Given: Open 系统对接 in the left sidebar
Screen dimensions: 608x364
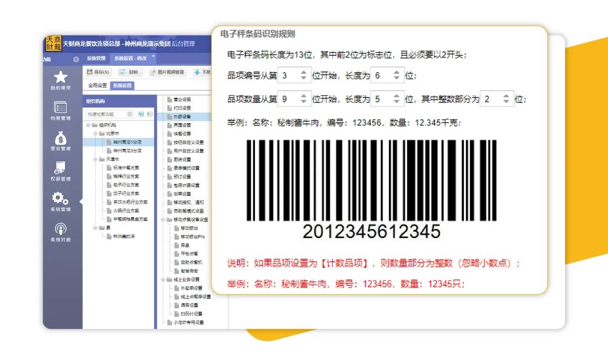Looking at the screenshot, I should click(x=60, y=232).
